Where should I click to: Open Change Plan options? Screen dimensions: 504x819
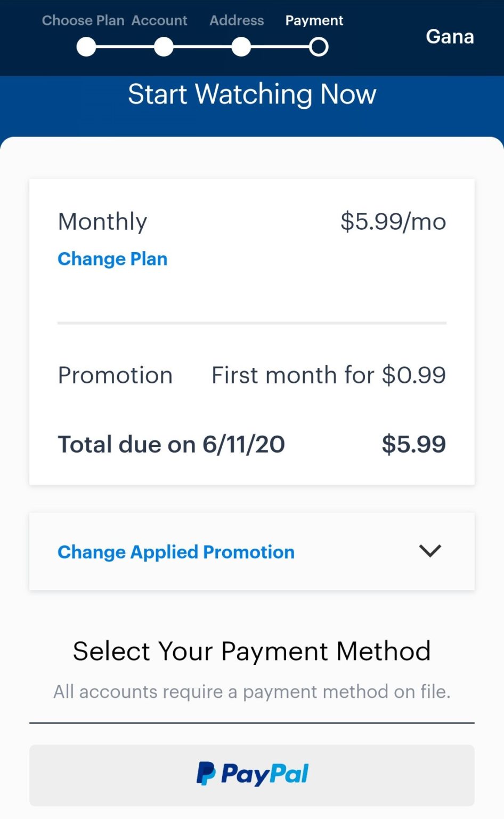(x=112, y=259)
